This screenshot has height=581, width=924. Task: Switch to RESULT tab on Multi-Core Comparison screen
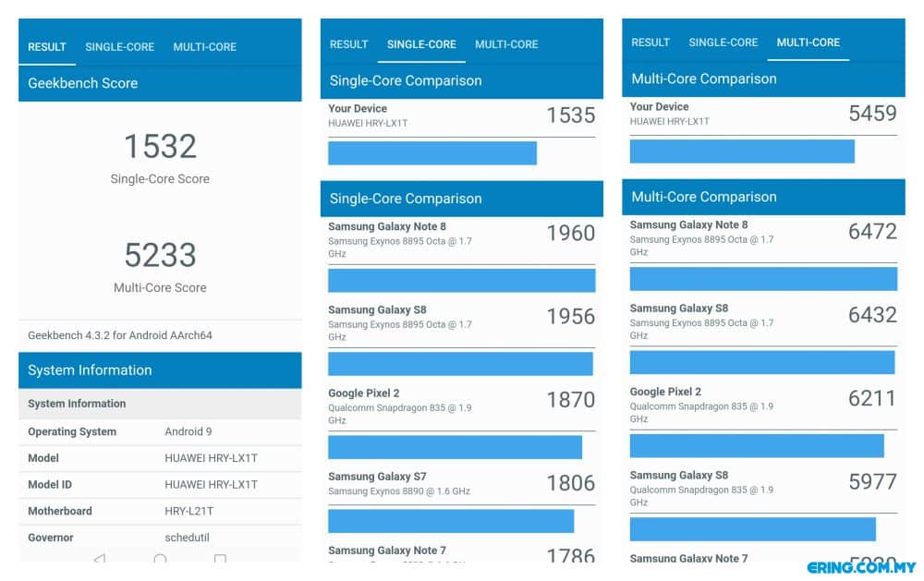pyautogui.click(x=650, y=42)
